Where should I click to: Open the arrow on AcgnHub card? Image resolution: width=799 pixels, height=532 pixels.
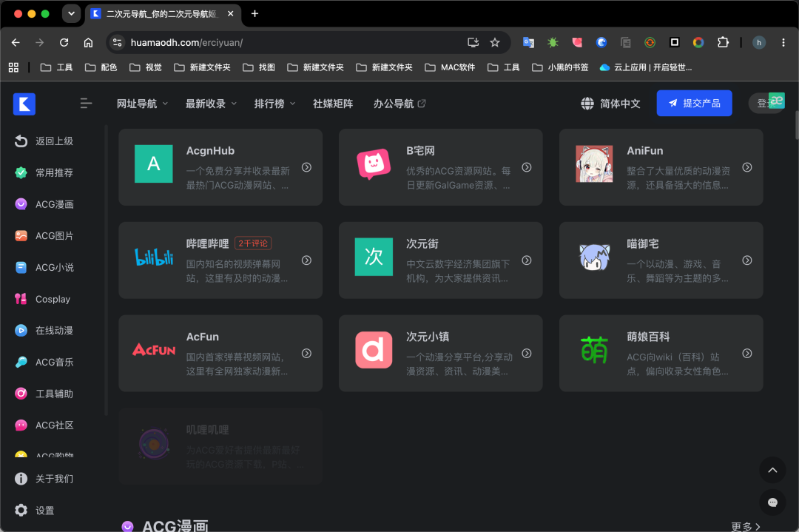point(306,167)
